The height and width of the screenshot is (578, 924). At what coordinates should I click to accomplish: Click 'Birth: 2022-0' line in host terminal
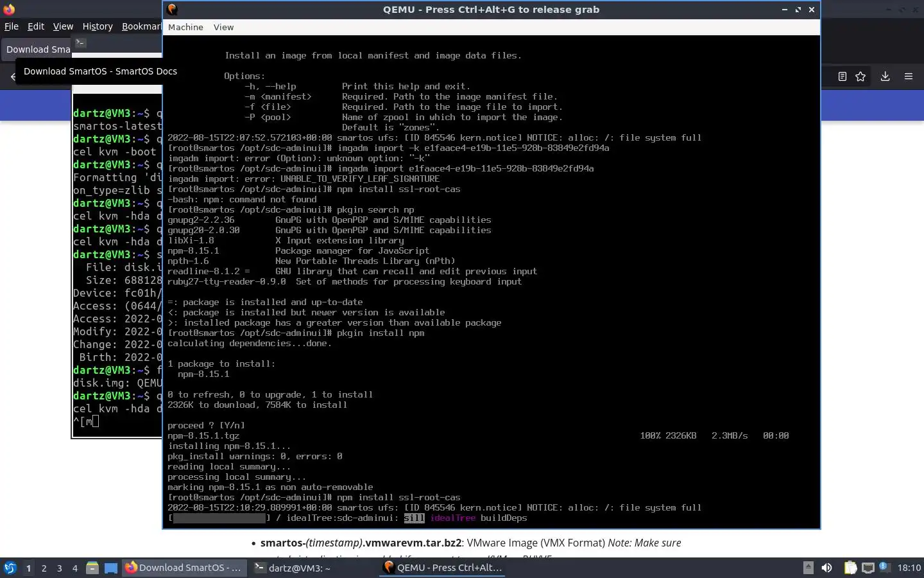(121, 357)
